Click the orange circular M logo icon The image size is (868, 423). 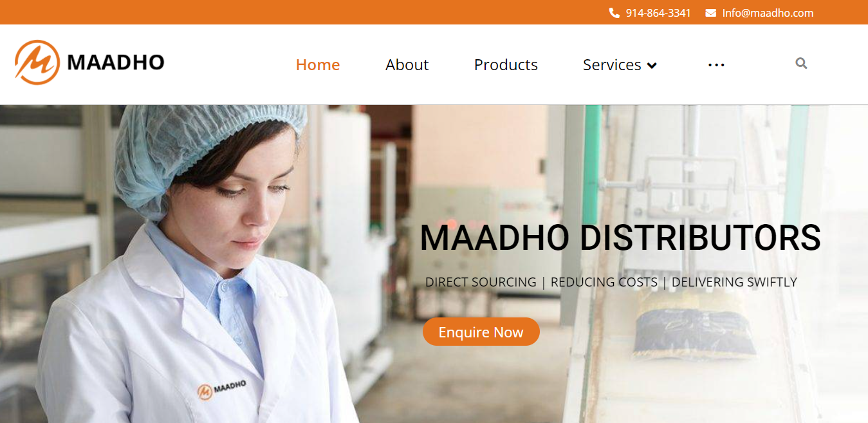[x=37, y=62]
